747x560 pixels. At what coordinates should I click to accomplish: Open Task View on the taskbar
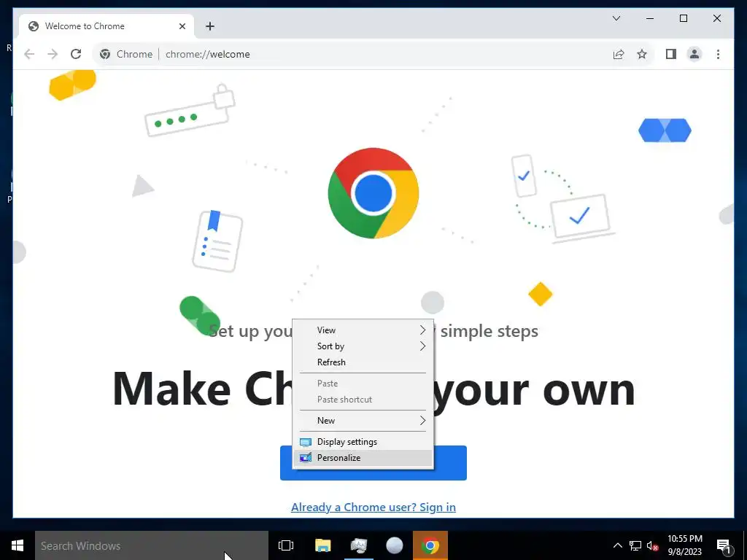[x=286, y=545]
